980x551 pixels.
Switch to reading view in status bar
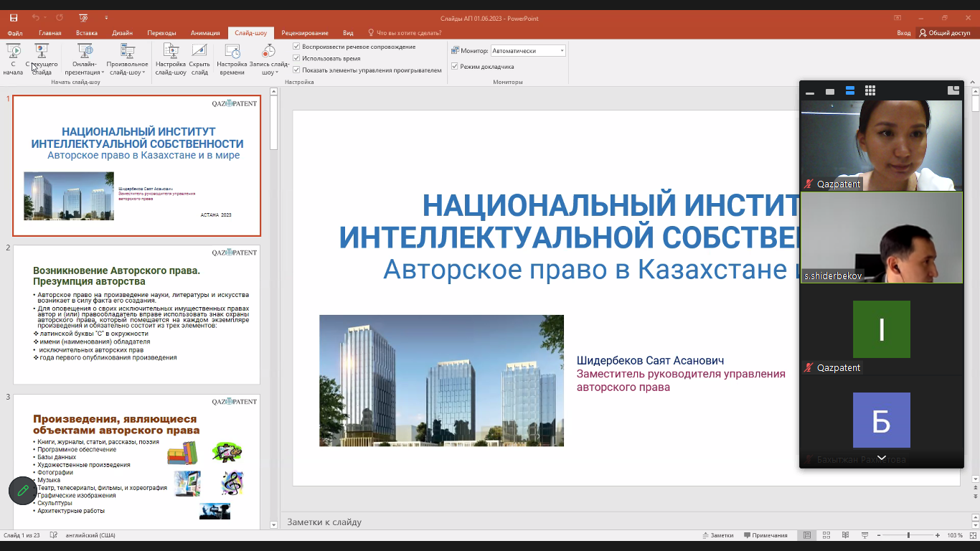tap(846, 535)
